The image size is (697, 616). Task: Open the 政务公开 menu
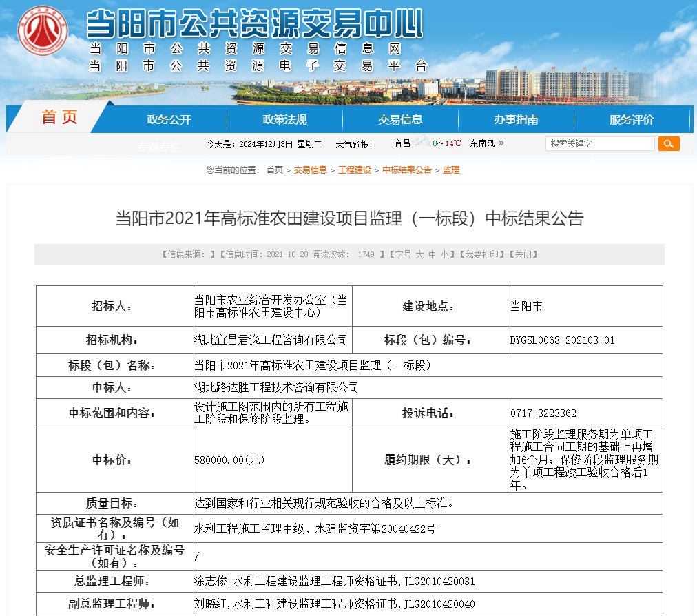coord(169,119)
